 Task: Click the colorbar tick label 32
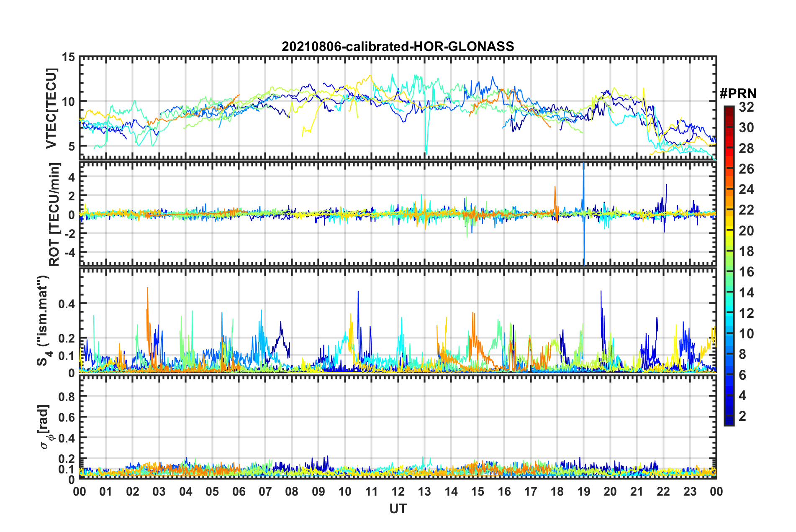(x=746, y=107)
